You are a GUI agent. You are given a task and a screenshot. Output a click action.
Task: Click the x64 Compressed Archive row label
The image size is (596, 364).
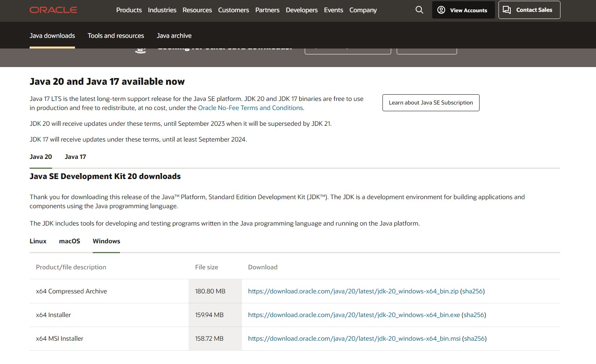coord(71,291)
